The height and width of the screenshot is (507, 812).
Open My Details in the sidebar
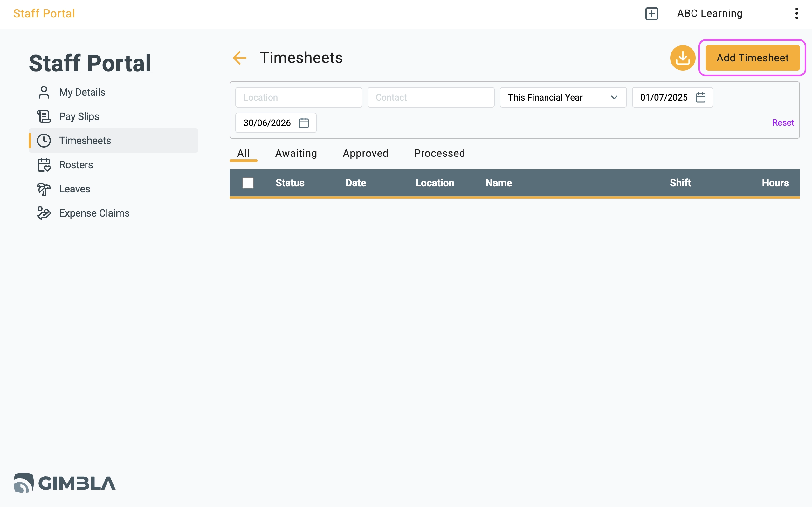click(114, 92)
